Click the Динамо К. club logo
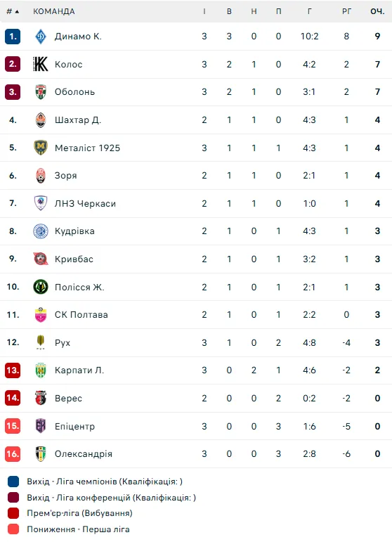 [x=41, y=37]
